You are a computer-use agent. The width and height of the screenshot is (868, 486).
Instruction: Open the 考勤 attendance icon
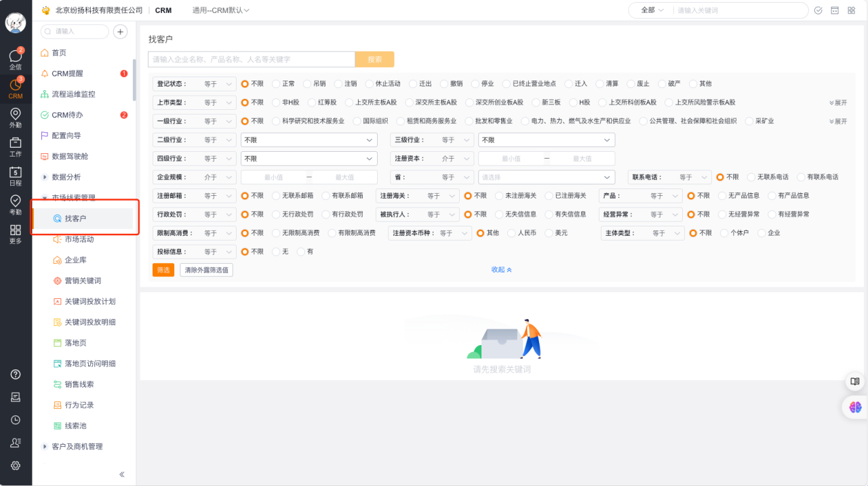coord(15,205)
